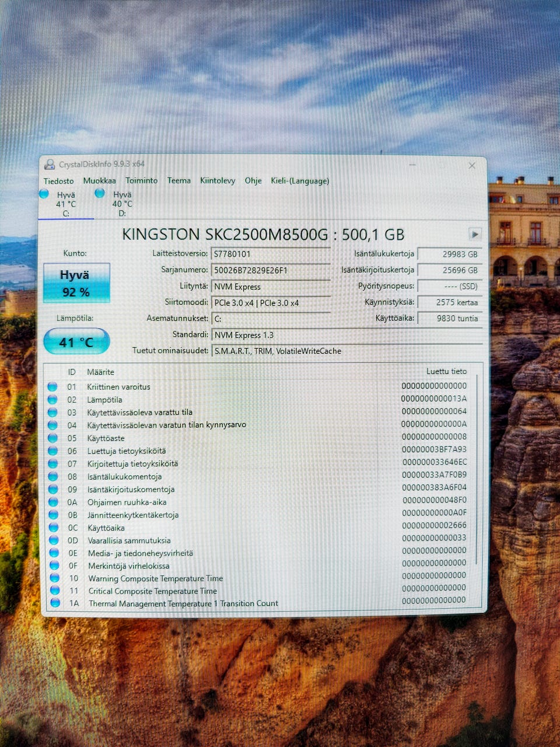Image resolution: width=560 pixels, height=747 pixels.
Task: Open the Teema menu
Action: 178,181
